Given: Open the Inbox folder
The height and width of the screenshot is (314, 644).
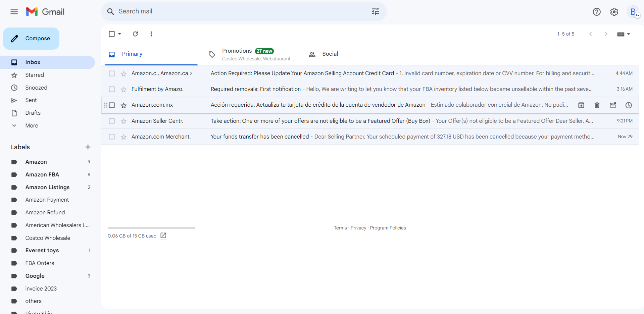Looking at the screenshot, I should coord(47,62).
